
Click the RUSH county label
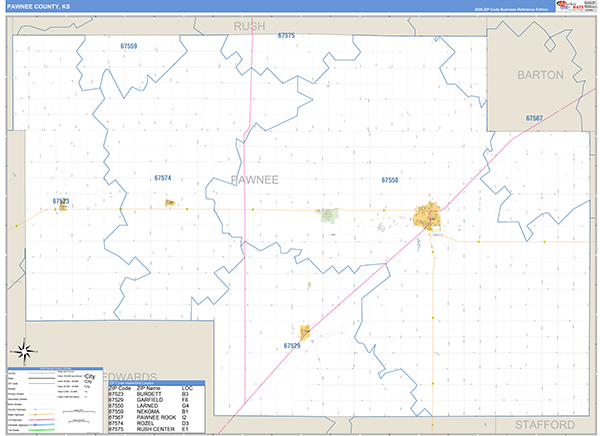[249, 26]
